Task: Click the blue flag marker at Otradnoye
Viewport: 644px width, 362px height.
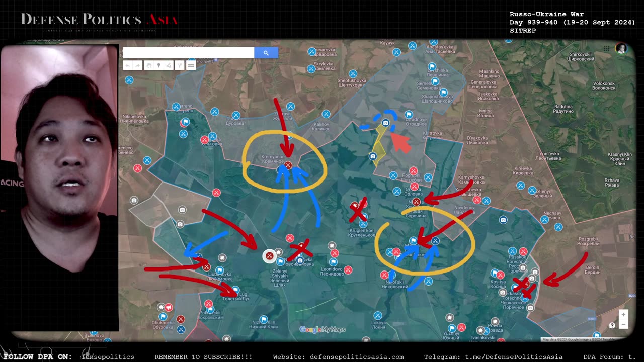Action: pos(409,115)
